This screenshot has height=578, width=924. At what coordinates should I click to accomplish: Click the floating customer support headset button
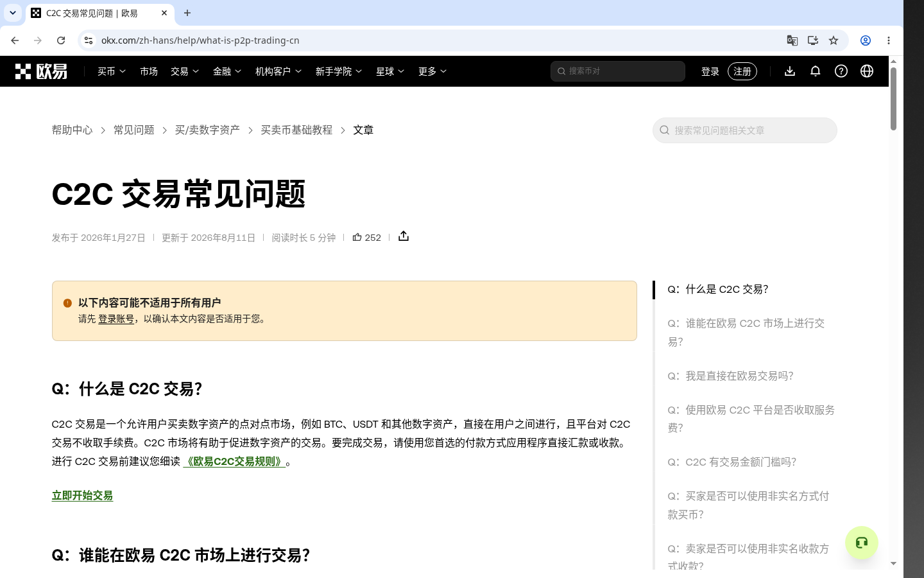pyautogui.click(x=862, y=543)
